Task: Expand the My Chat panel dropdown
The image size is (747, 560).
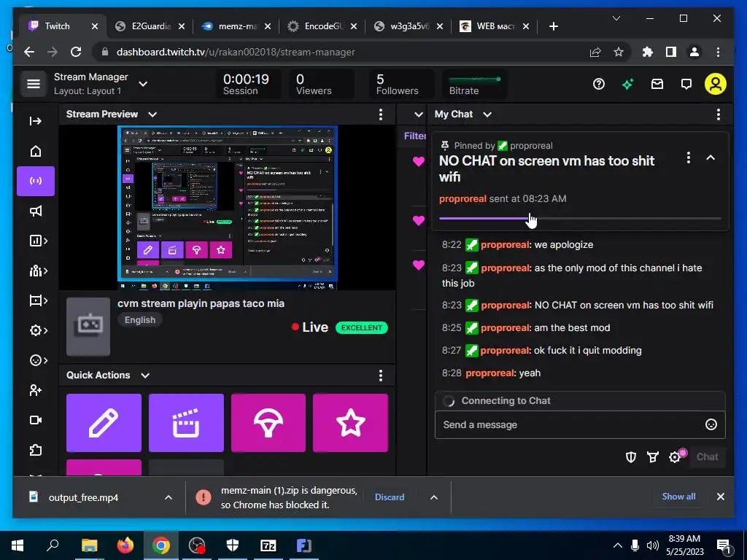Action: point(487,114)
